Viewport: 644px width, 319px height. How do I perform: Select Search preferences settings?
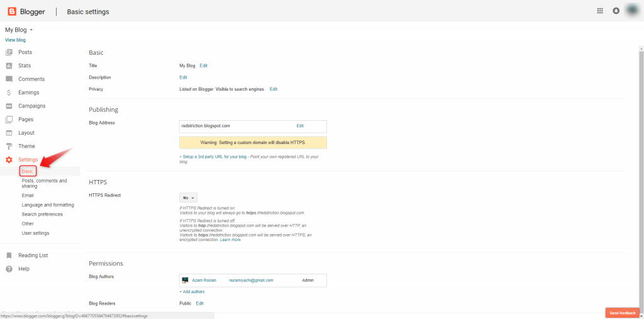tap(42, 214)
